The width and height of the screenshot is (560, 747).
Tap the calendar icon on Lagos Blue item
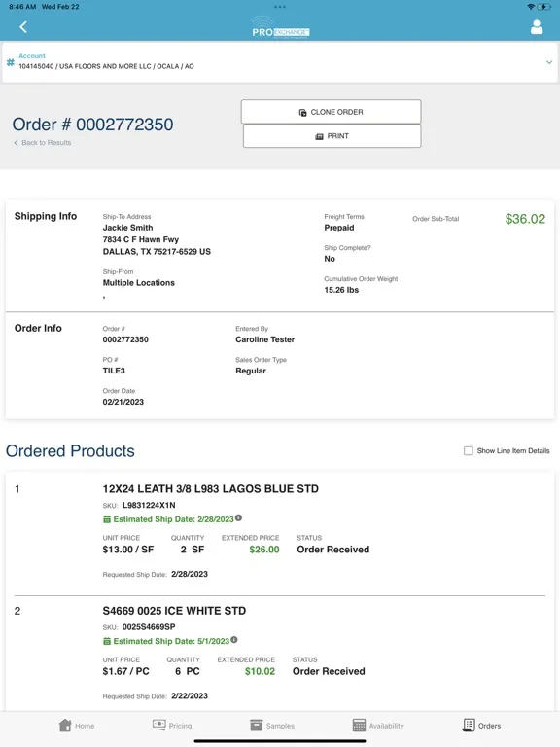[x=107, y=519]
